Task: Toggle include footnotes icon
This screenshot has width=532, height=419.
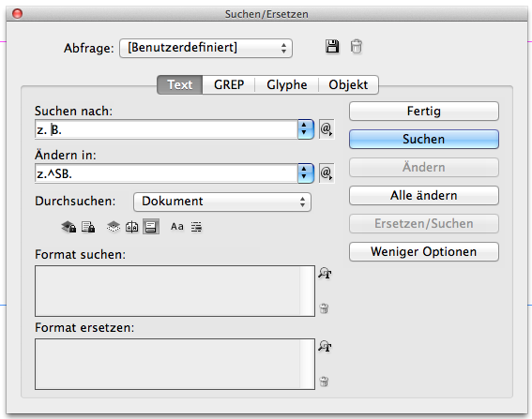Action: pos(151,227)
